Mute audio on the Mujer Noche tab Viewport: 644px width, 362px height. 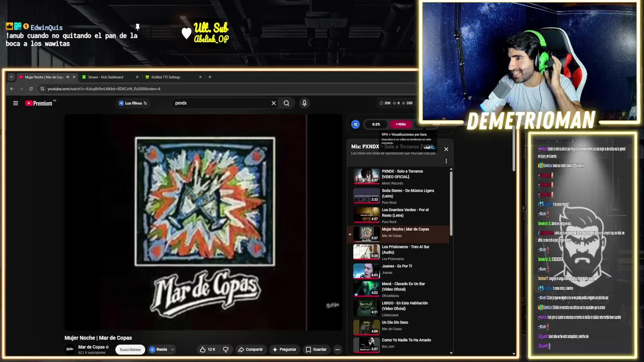tap(67, 77)
